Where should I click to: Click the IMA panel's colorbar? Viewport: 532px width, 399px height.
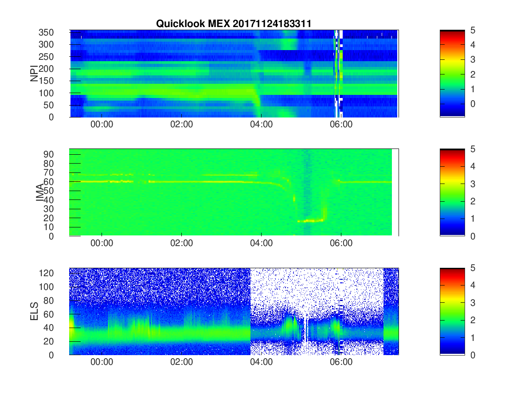click(x=452, y=192)
